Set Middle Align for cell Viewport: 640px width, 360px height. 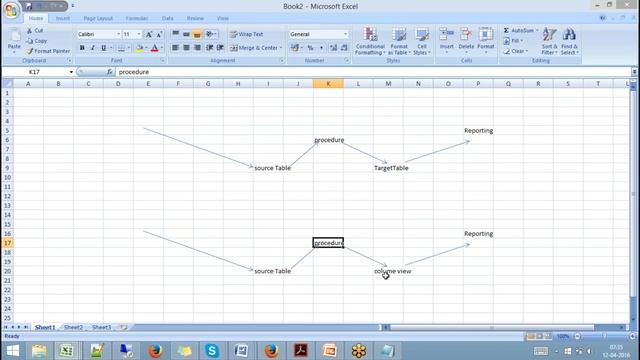click(186, 34)
